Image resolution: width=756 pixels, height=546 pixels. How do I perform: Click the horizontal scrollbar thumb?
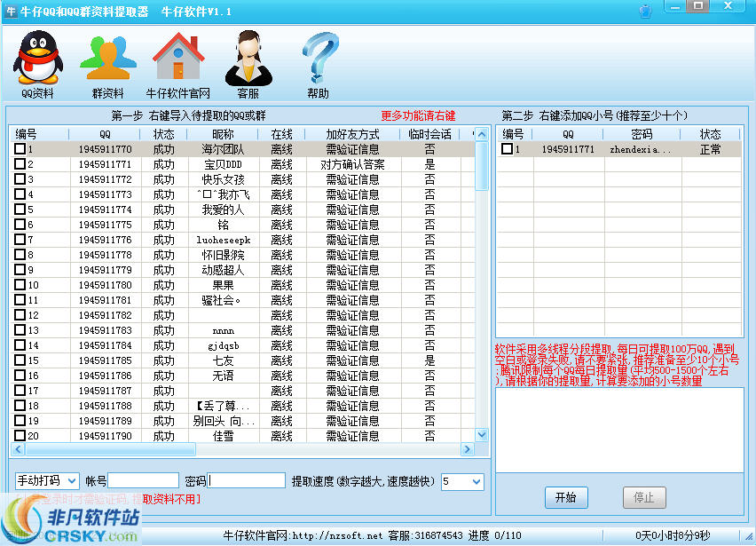tap(110, 449)
